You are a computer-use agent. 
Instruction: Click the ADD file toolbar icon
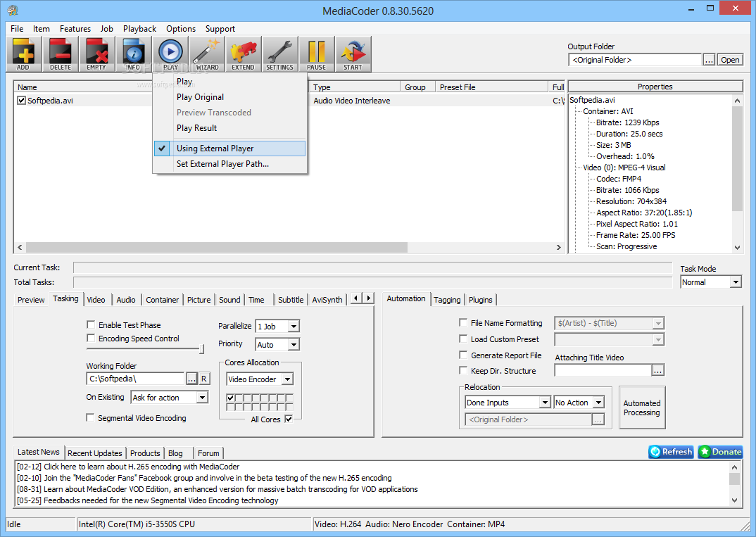24,54
